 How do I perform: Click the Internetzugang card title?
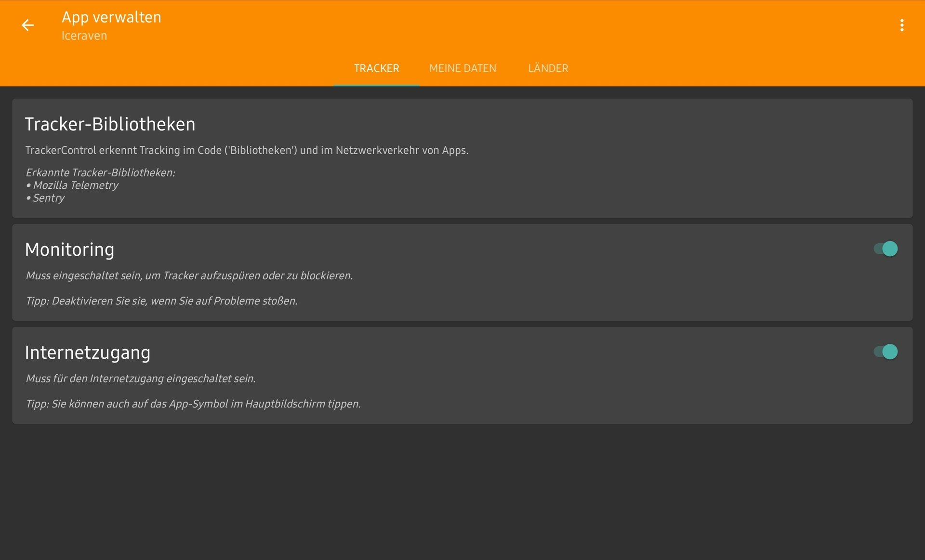[x=88, y=352]
